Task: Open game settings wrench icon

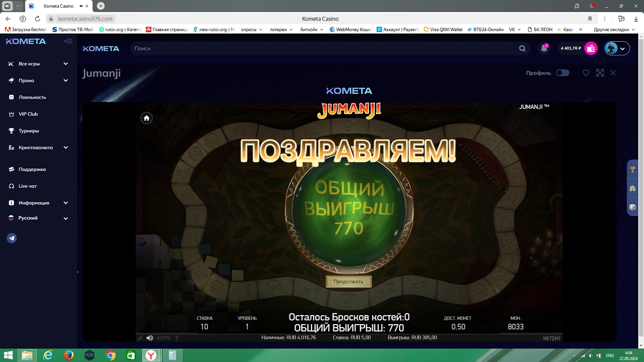Action: (140, 338)
